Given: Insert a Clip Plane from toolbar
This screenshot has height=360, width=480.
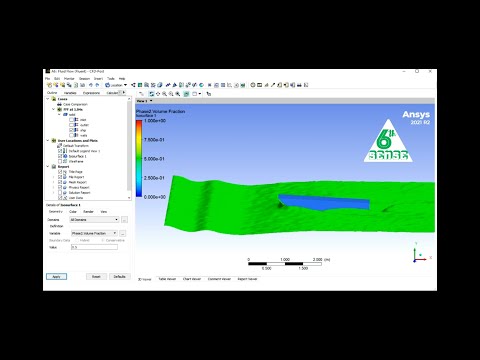Looking at the screenshot, I should [194, 85].
